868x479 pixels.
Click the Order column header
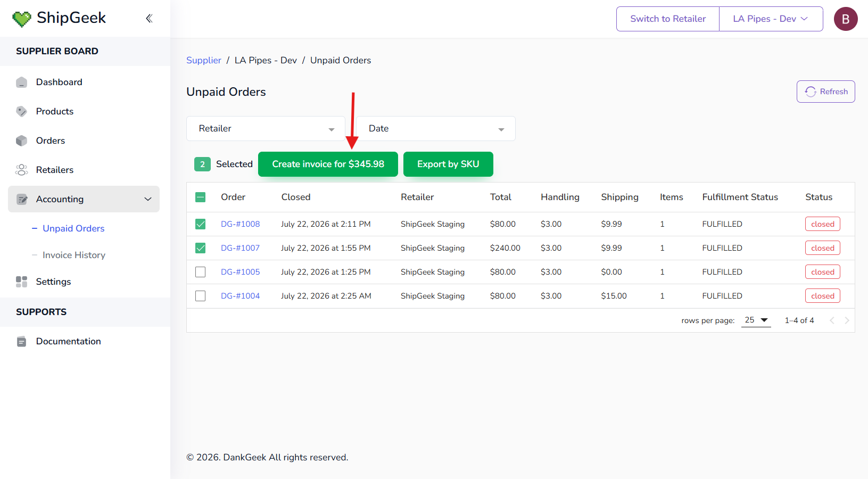pos(233,197)
